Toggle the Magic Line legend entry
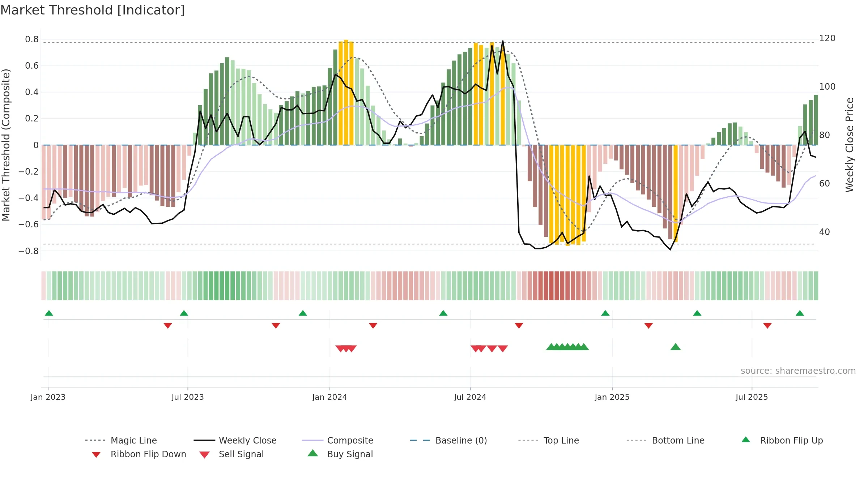Image resolution: width=868 pixels, height=488 pixels. [x=121, y=440]
